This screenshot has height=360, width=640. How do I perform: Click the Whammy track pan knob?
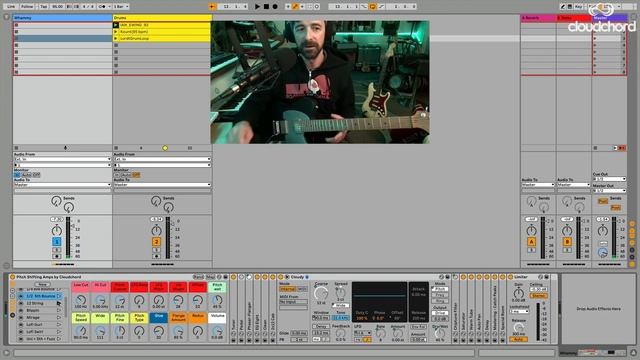pos(57,230)
